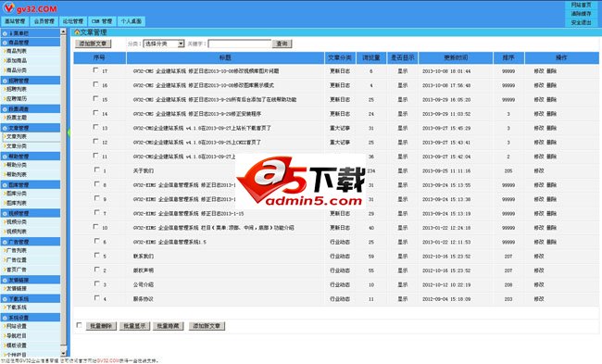Screen dimensions: 602x364
Task: Collapse the 商品管理 sidebar section
Action: coord(30,43)
